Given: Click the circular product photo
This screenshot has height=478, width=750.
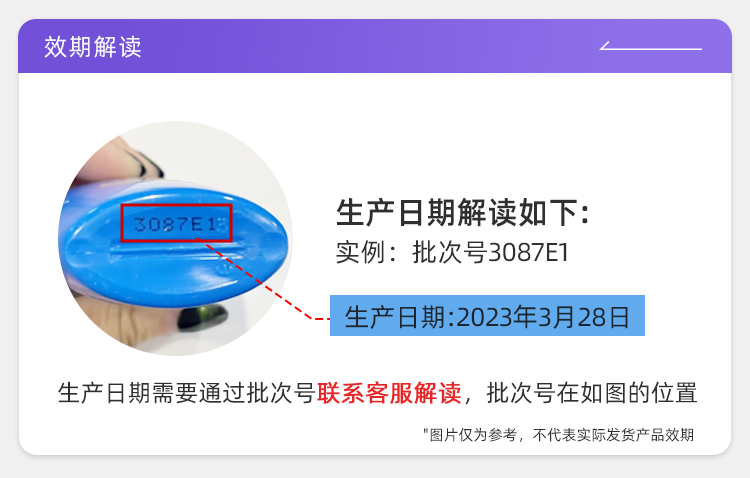Looking at the screenshot, I should pyautogui.click(x=176, y=238).
